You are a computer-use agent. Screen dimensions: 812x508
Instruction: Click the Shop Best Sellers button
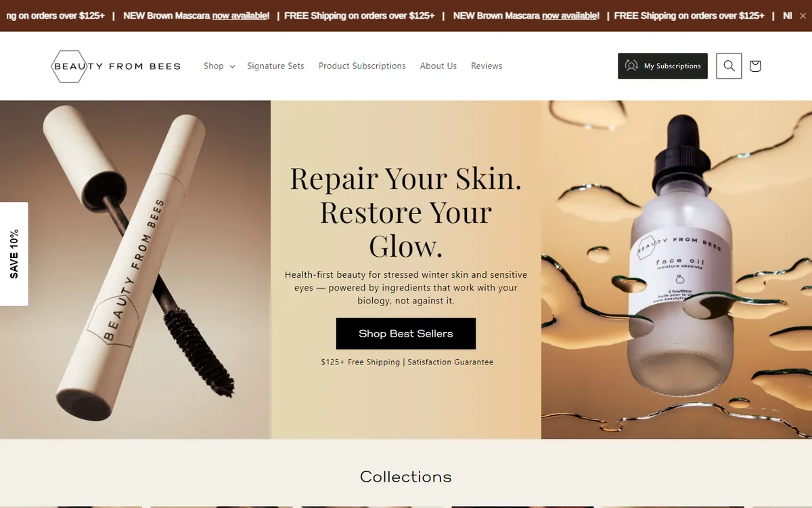coord(406,333)
